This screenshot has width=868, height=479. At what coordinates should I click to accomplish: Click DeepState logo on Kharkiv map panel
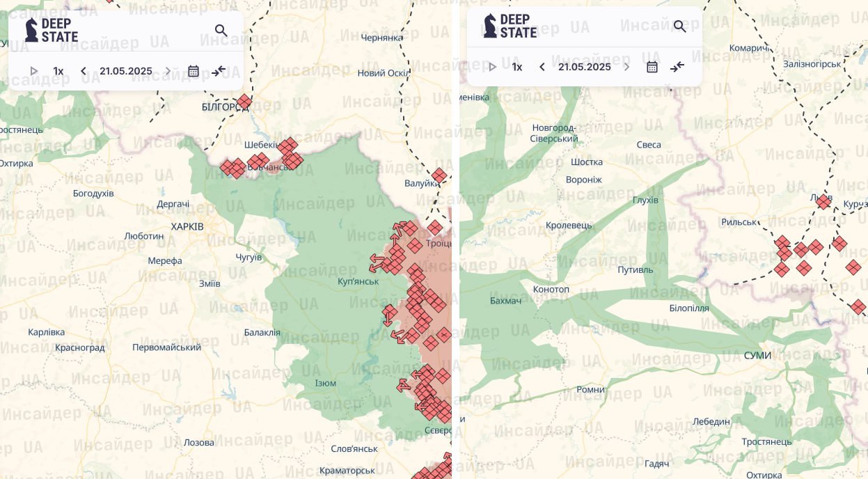pos(52,30)
